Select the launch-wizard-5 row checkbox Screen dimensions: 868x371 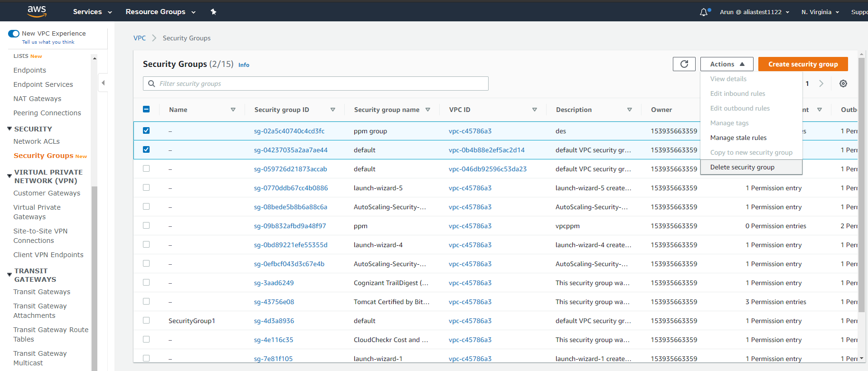146,188
